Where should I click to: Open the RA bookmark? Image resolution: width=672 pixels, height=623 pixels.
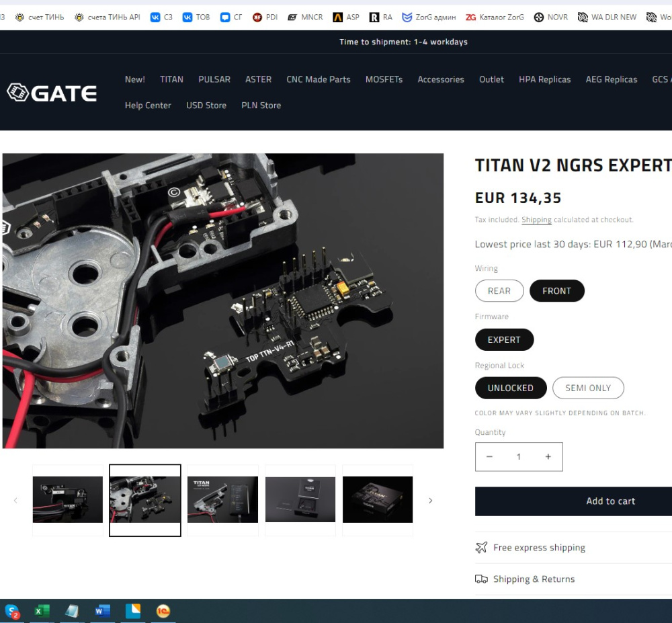(x=381, y=17)
